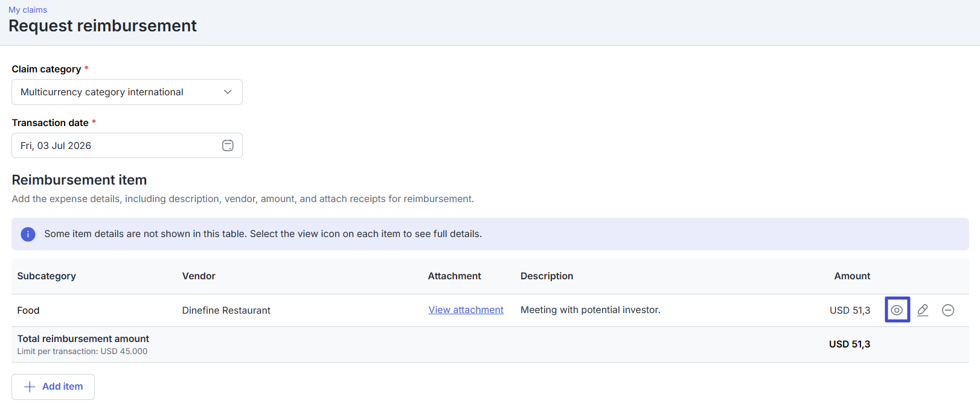Viewport: 980px width, 412px height.
Task: Select the Dinefine Restaurant vendor cell
Action: point(226,310)
